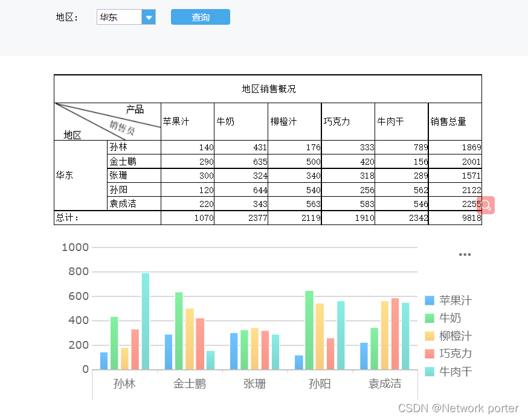Image resolution: width=528 pixels, height=420 pixels.
Task: Click the 张珊 chart axis label
Action: 254,384
